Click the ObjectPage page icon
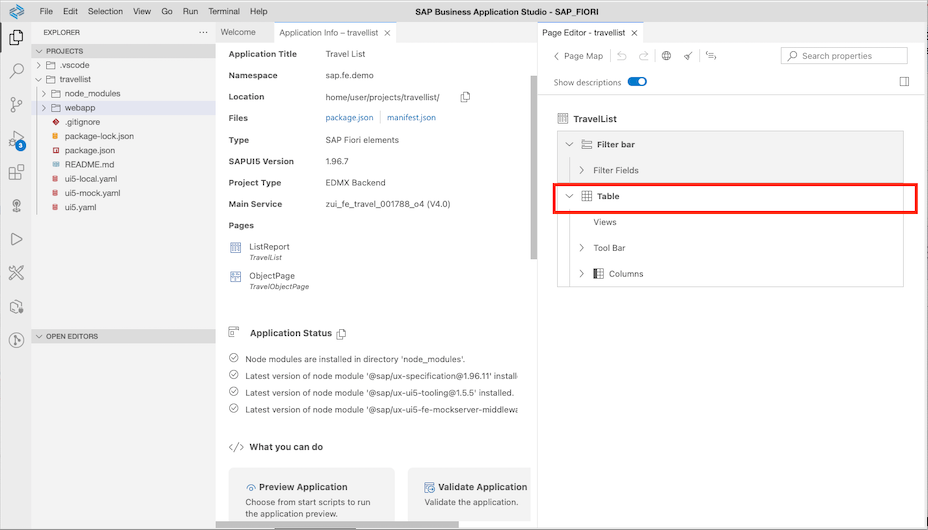 236,276
